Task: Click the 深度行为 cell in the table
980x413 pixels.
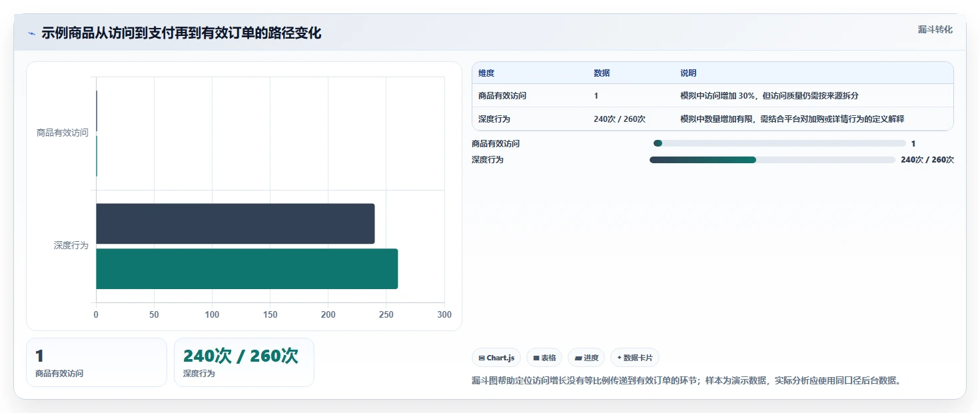Action: (494, 119)
